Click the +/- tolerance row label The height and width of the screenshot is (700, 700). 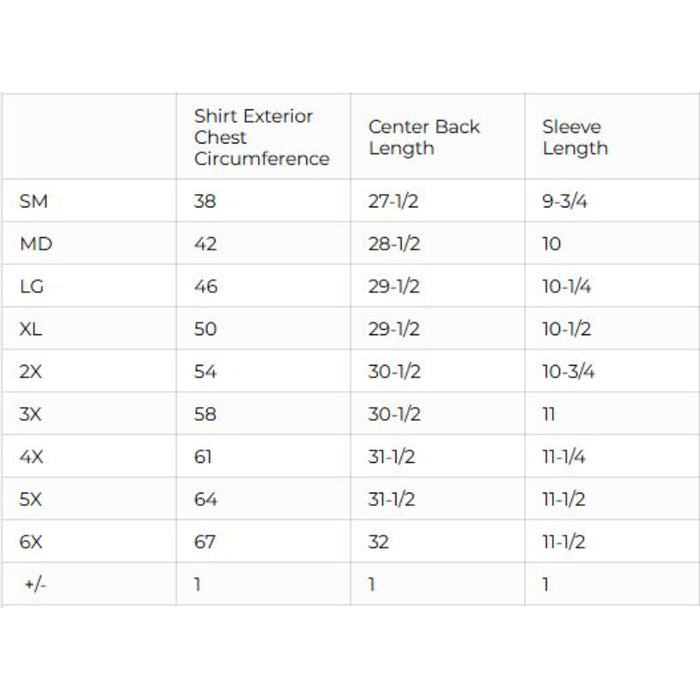pyautogui.click(x=33, y=585)
